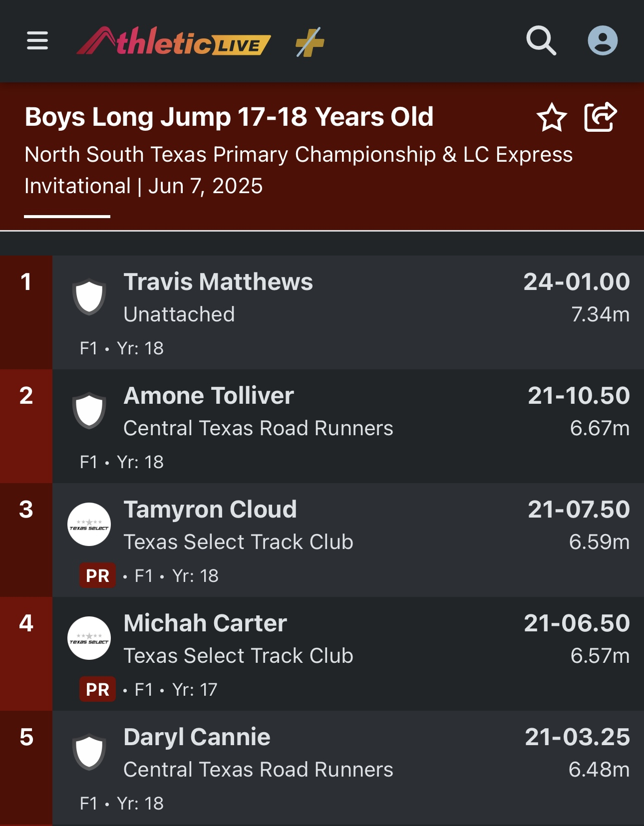Tap the AthleticLIVE logo

173,41
